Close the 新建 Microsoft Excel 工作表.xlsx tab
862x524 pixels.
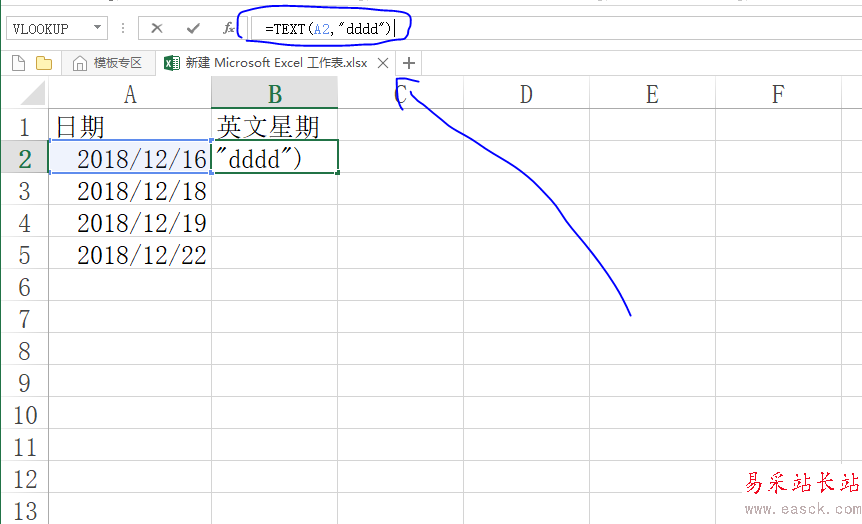click(x=383, y=63)
